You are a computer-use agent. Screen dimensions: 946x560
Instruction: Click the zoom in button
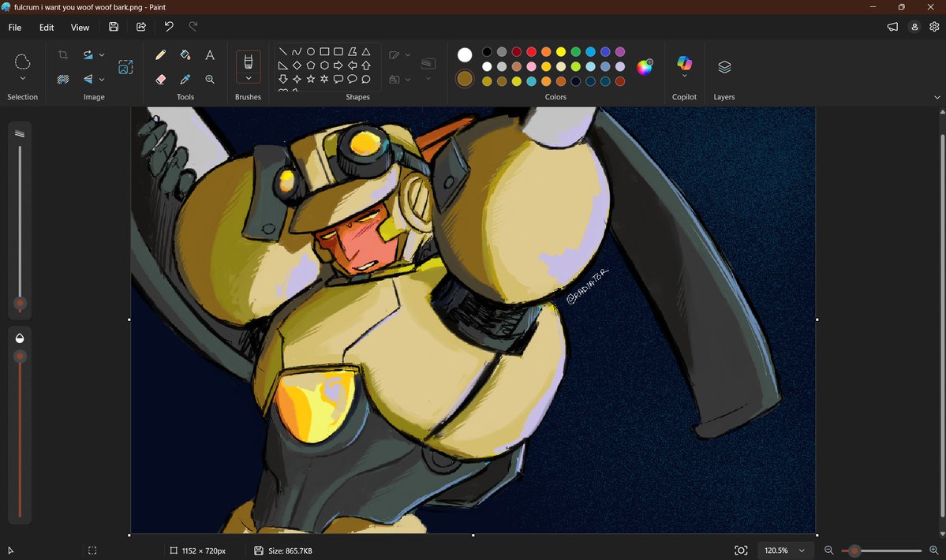pos(934,551)
